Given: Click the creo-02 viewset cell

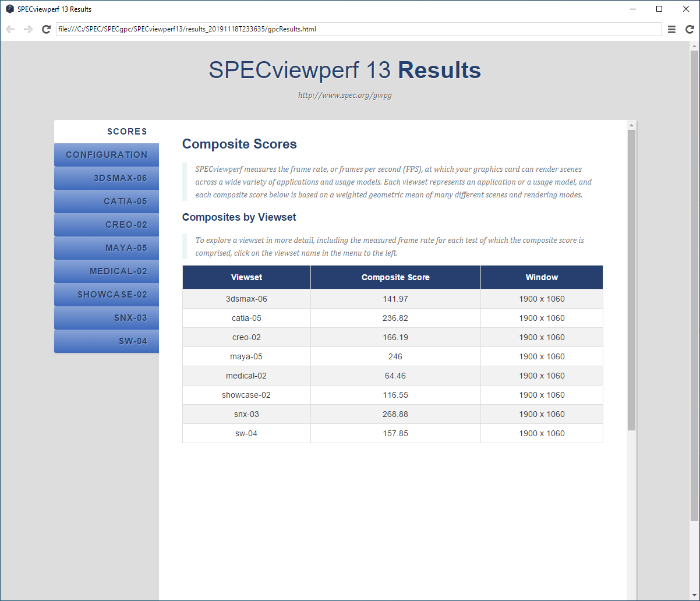Looking at the screenshot, I should (246, 337).
